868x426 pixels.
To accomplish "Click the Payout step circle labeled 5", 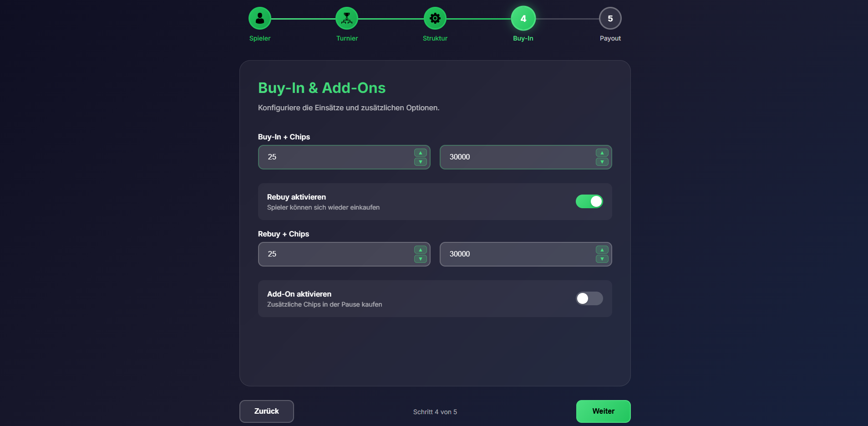I will click(x=610, y=18).
